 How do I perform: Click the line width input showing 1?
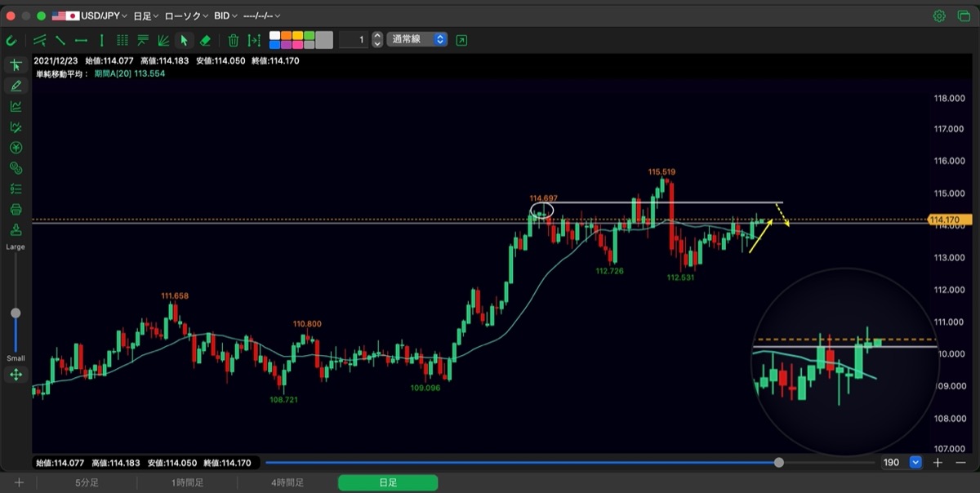(354, 39)
